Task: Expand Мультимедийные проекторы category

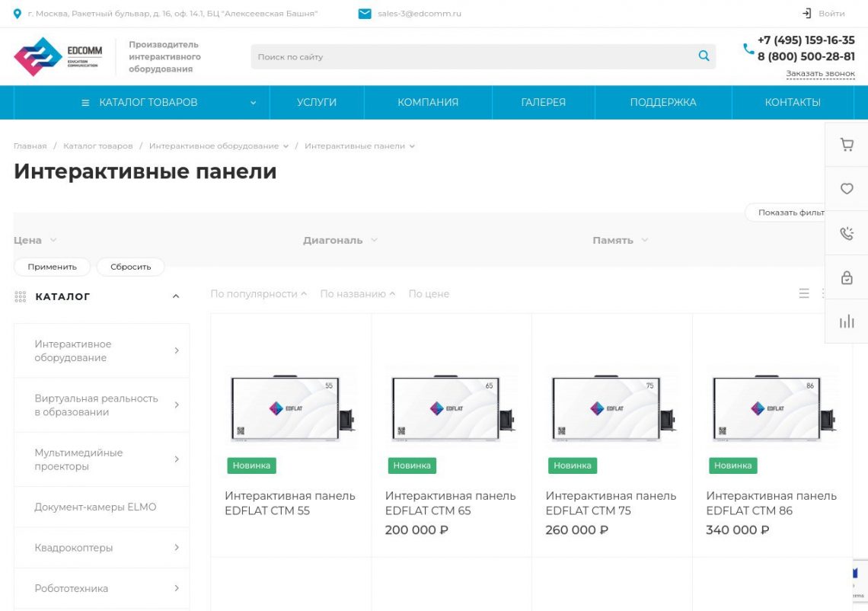Action: pyautogui.click(x=177, y=459)
